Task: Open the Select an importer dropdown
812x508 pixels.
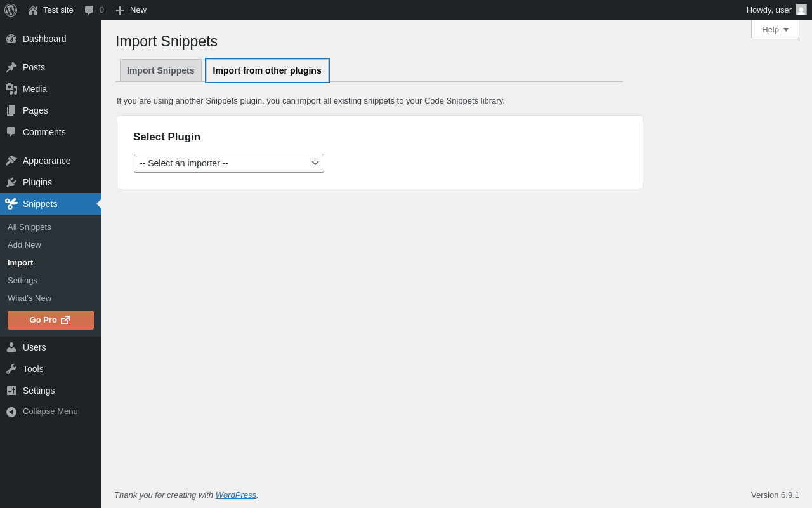Action: point(229,163)
